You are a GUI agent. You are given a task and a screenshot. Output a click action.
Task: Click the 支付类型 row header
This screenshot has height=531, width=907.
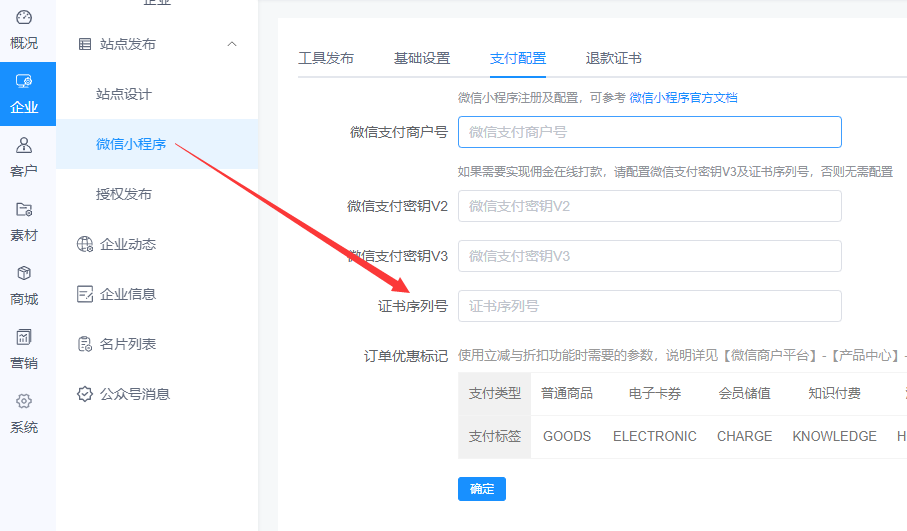pos(495,393)
